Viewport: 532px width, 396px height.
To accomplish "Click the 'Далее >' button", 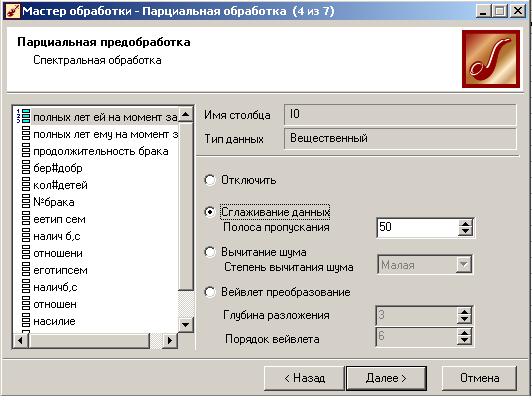I will tap(386, 378).
